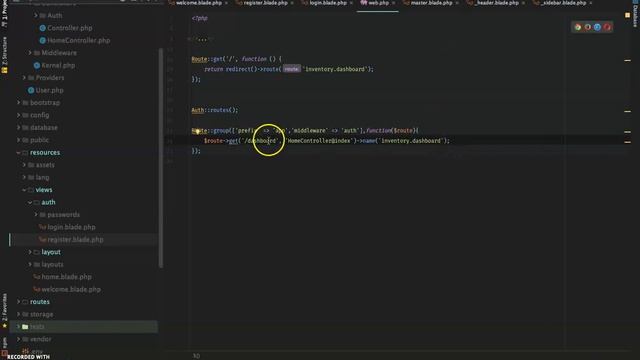The height and width of the screenshot is (360, 640).
Task: Close the welcome.blade.php tab
Action: (226, 3)
